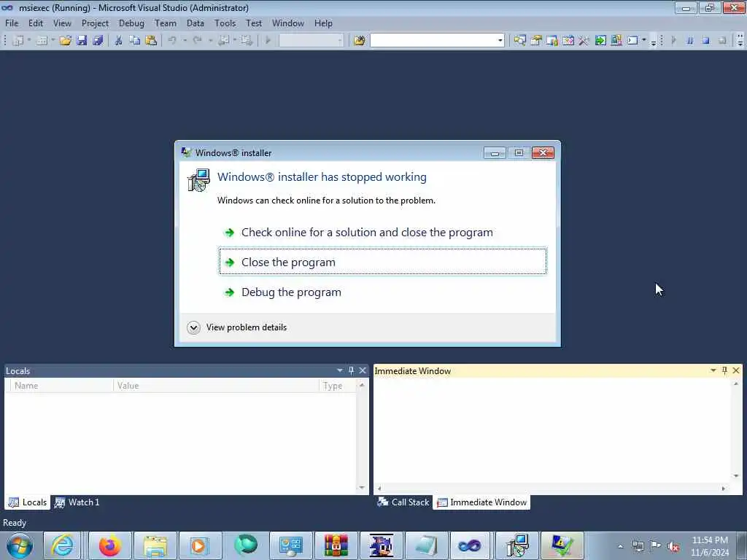This screenshot has width=747, height=560.
Task: Click the Start Debugging play icon
Action: coord(268,41)
